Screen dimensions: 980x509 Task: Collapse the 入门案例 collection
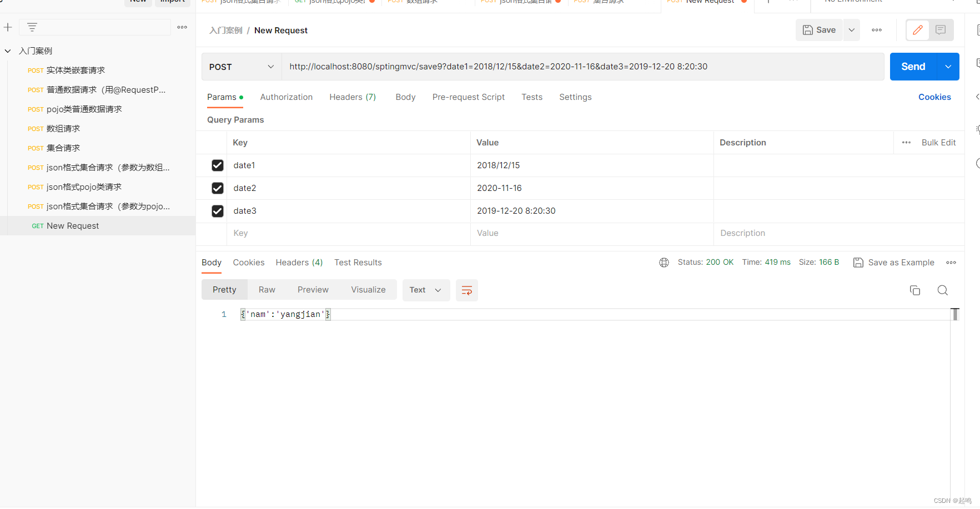pos(8,51)
